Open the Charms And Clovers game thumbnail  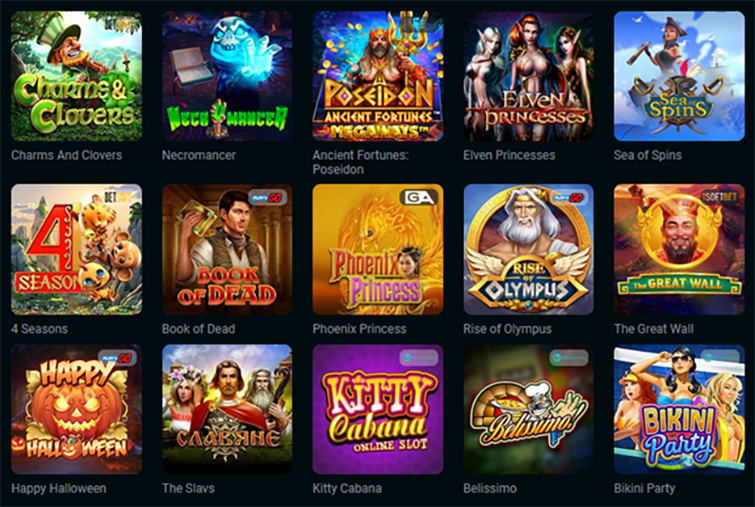click(x=77, y=76)
